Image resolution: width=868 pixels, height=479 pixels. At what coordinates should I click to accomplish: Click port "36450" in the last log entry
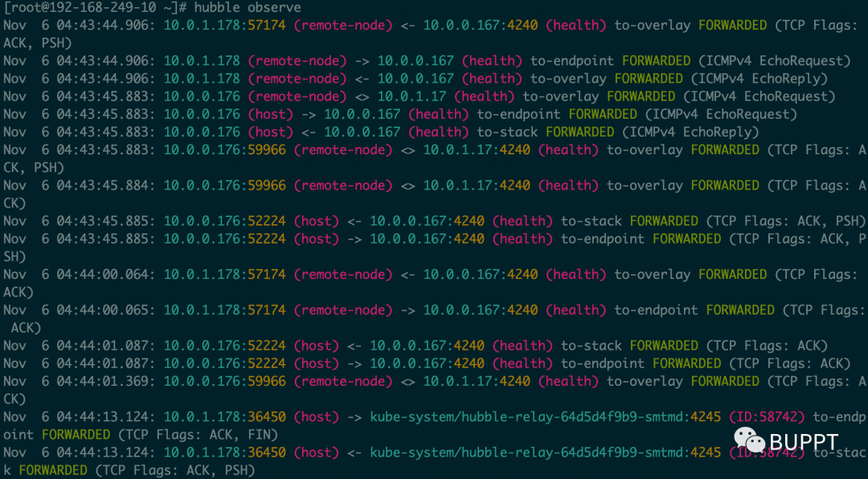click(267, 453)
